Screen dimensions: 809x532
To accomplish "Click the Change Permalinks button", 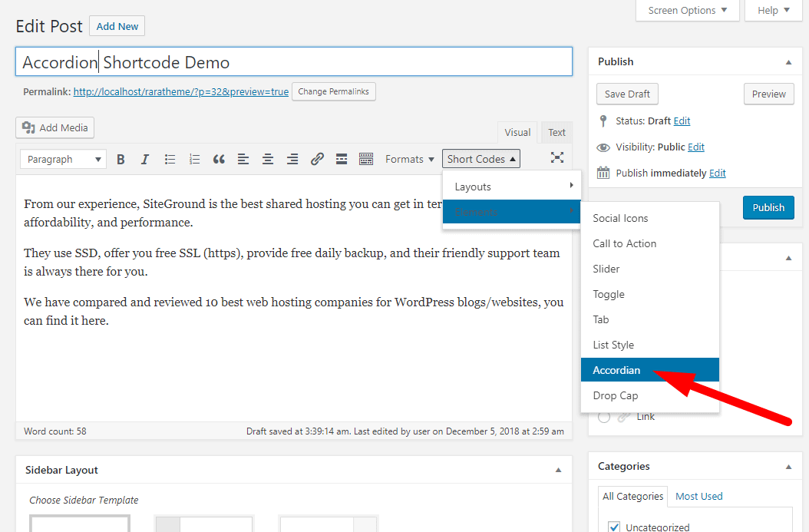I will 333,92.
